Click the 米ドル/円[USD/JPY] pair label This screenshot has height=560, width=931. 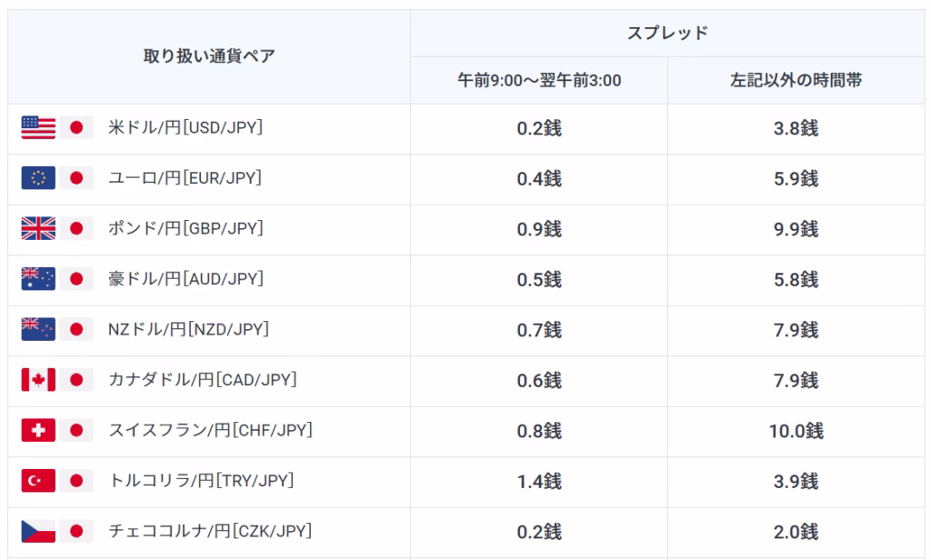185,128
